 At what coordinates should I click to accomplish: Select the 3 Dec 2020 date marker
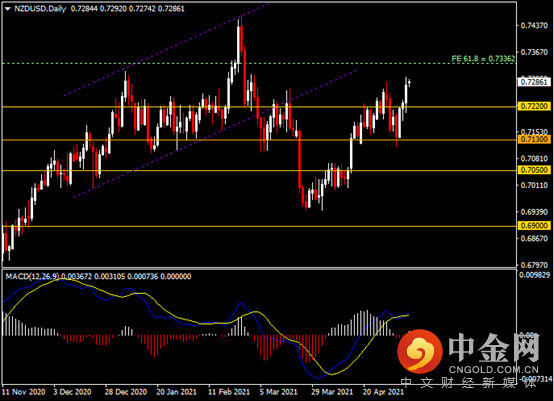72,392
